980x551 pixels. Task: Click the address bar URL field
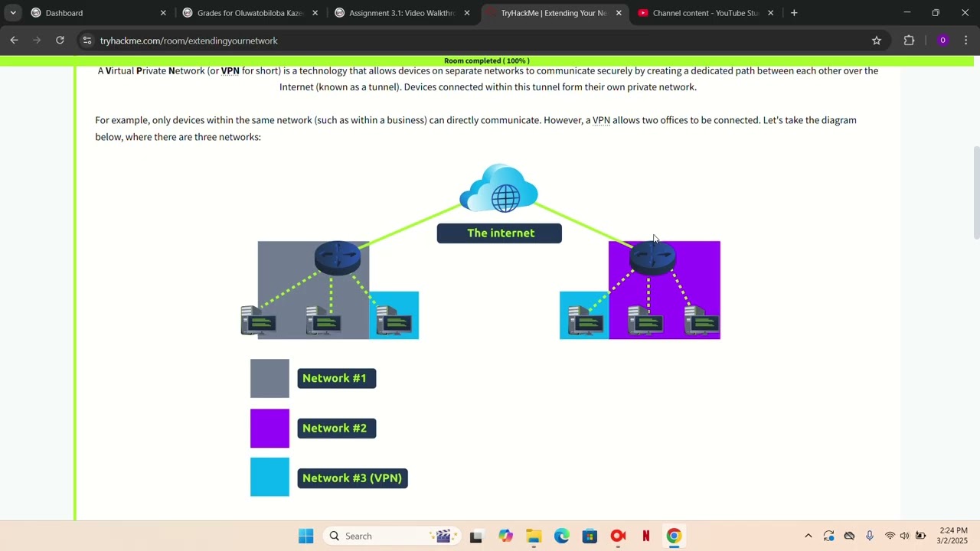pyautogui.click(x=482, y=41)
